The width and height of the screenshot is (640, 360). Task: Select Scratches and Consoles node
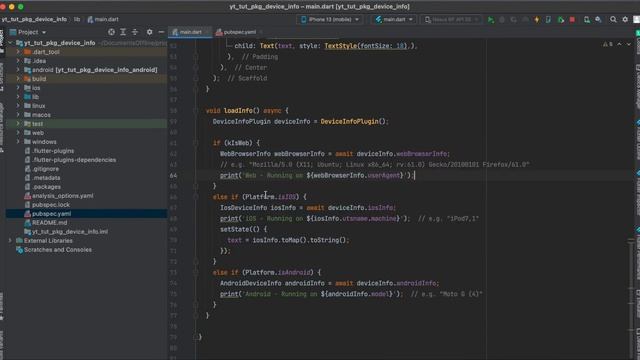[x=54, y=249]
